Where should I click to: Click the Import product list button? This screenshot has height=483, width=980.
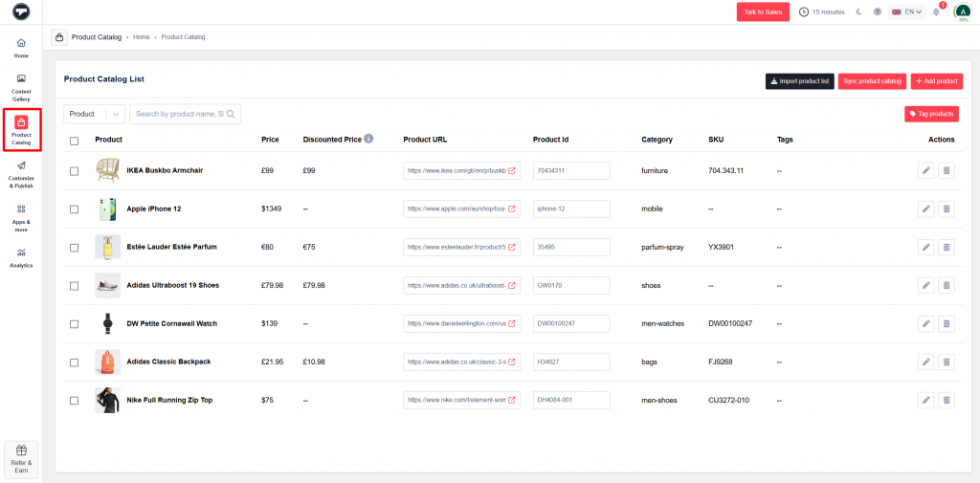click(x=799, y=81)
